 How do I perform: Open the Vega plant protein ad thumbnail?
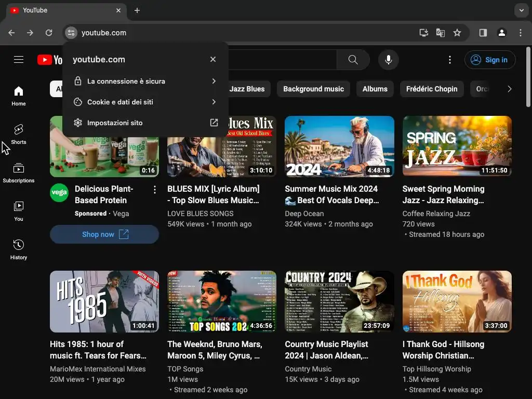104,157
